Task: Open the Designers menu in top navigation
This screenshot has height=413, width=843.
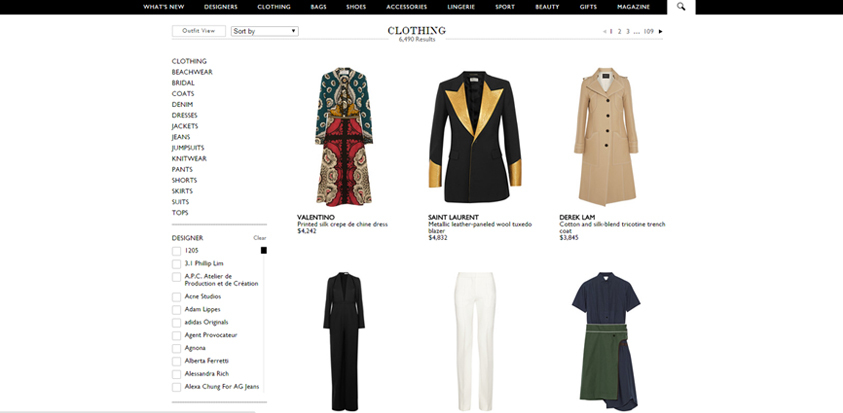Action: tap(221, 7)
